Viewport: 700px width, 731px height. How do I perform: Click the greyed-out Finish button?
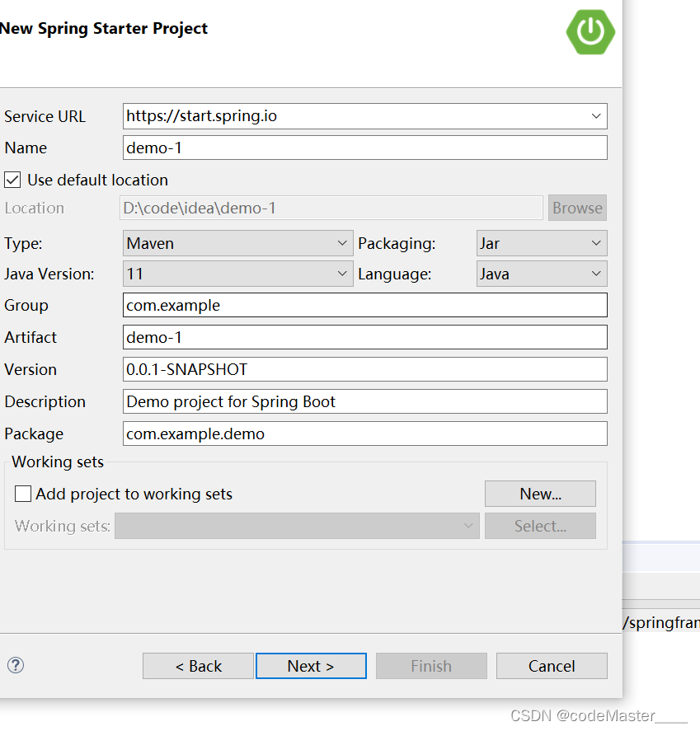point(431,666)
